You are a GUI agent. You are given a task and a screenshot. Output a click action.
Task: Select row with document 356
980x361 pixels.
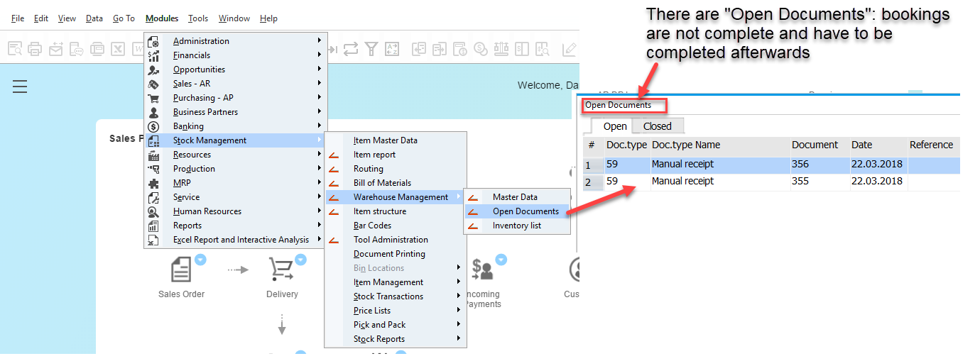pyautogui.click(x=771, y=165)
